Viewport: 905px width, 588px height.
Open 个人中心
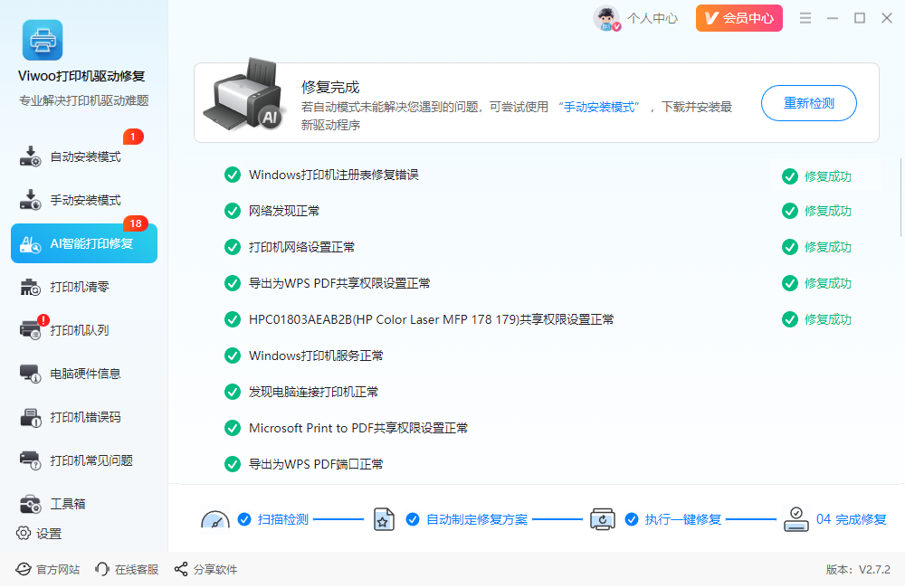click(x=653, y=18)
